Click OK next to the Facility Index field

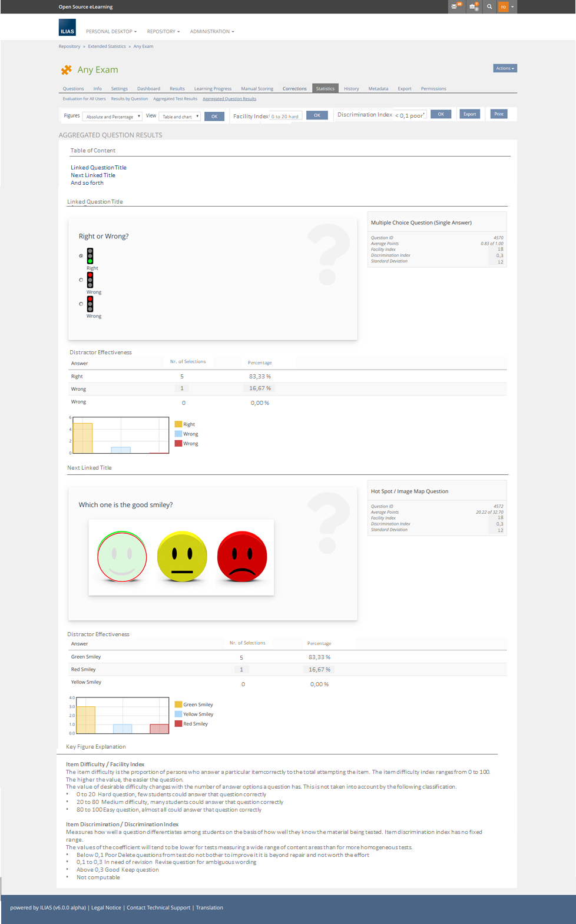[x=317, y=115]
